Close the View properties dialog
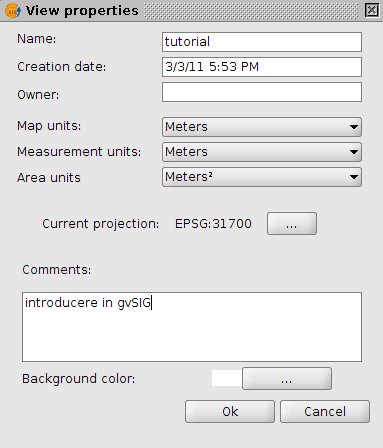The image size is (383, 448). pyautogui.click(x=371, y=10)
